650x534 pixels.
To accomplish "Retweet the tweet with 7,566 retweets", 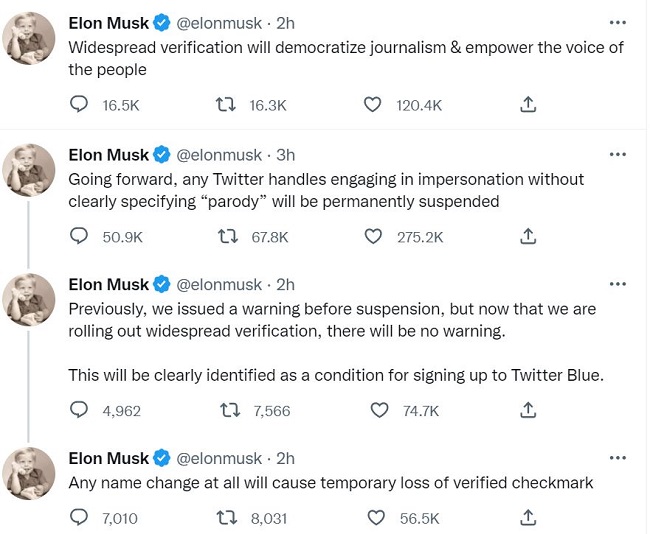I will 228,409.
